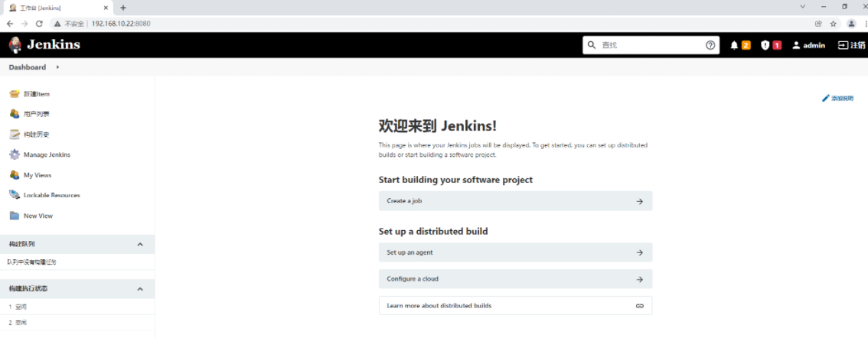Click the New View folder icon
Screen dimensions: 868x338
tap(15, 215)
